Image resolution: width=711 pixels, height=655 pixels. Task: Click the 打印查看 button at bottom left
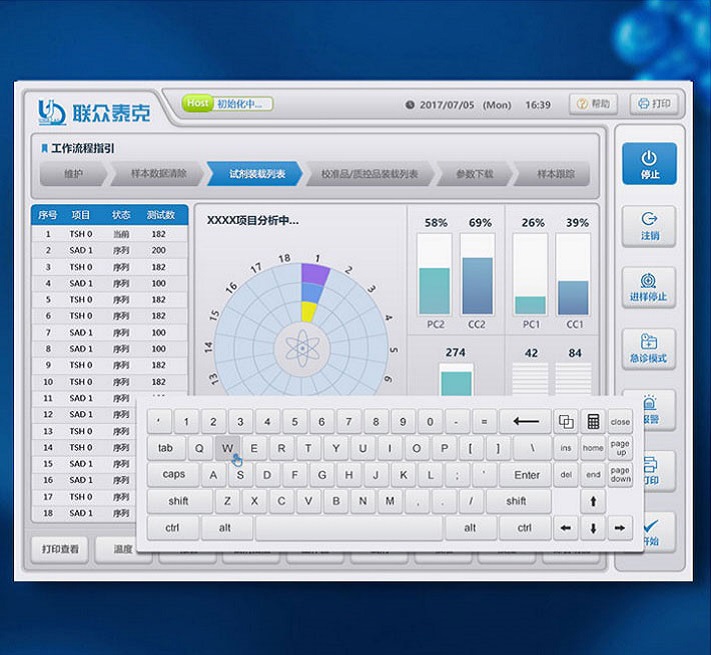pyautogui.click(x=60, y=549)
